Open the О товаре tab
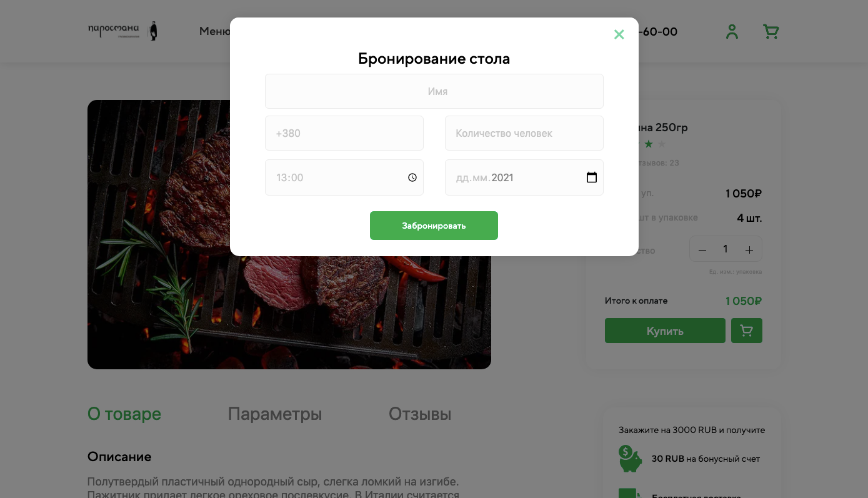 124,414
